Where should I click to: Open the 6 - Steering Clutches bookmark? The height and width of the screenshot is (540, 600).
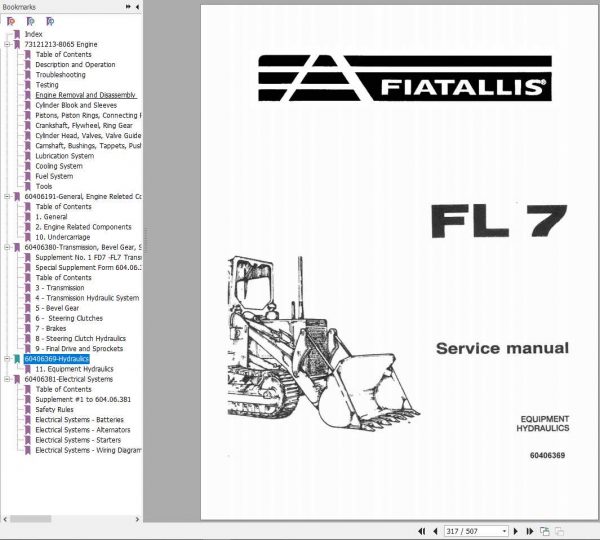[x=69, y=318]
